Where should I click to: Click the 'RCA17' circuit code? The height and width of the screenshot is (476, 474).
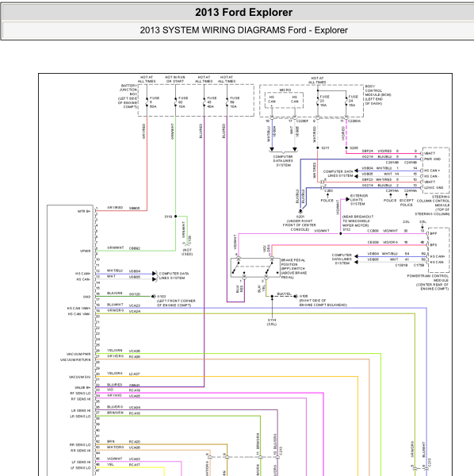click(x=134, y=464)
